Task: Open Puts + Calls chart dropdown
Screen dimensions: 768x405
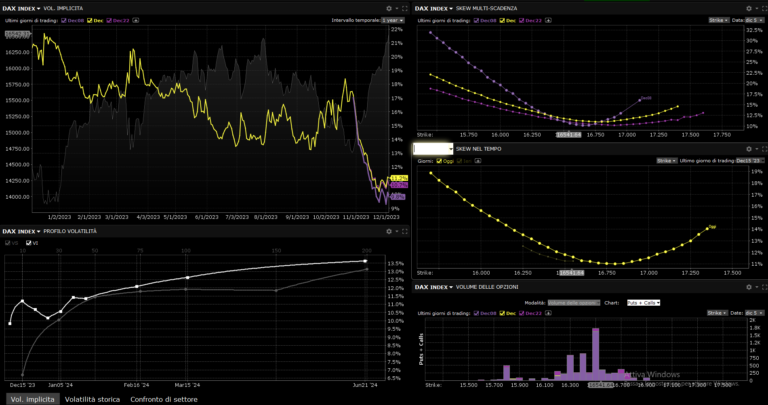Action: [x=644, y=302]
